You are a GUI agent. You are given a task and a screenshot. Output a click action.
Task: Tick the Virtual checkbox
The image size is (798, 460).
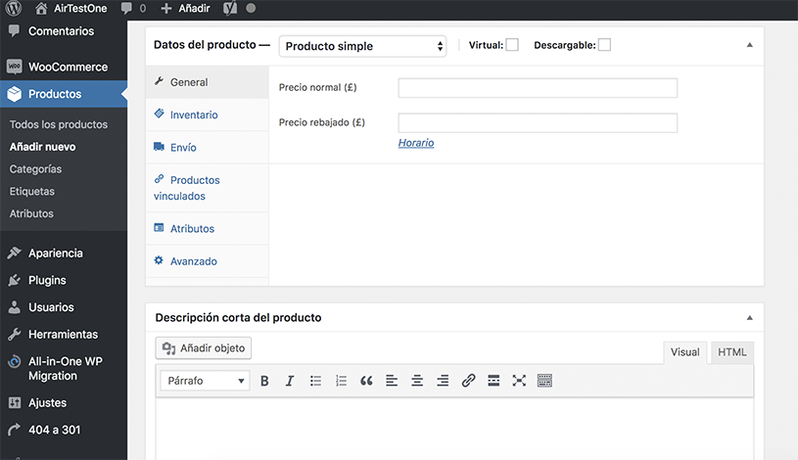(x=512, y=45)
